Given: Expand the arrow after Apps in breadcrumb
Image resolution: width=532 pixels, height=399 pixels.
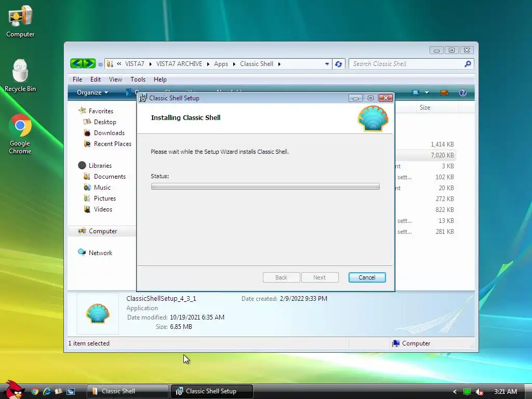Looking at the screenshot, I should pyautogui.click(x=234, y=64).
